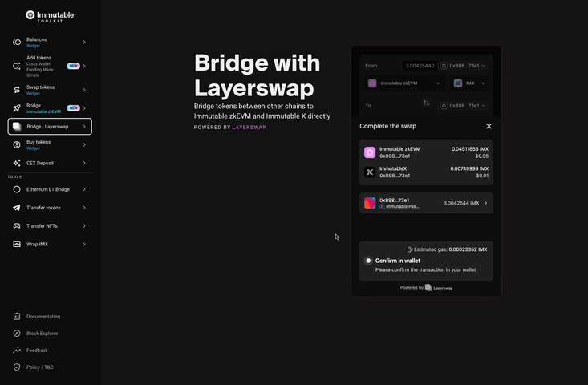Image resolution: width=588 pixels, height=385 pixels.
Task: Click the Transfer NFTs gamepad icon
Action: [x=17, y=225]
